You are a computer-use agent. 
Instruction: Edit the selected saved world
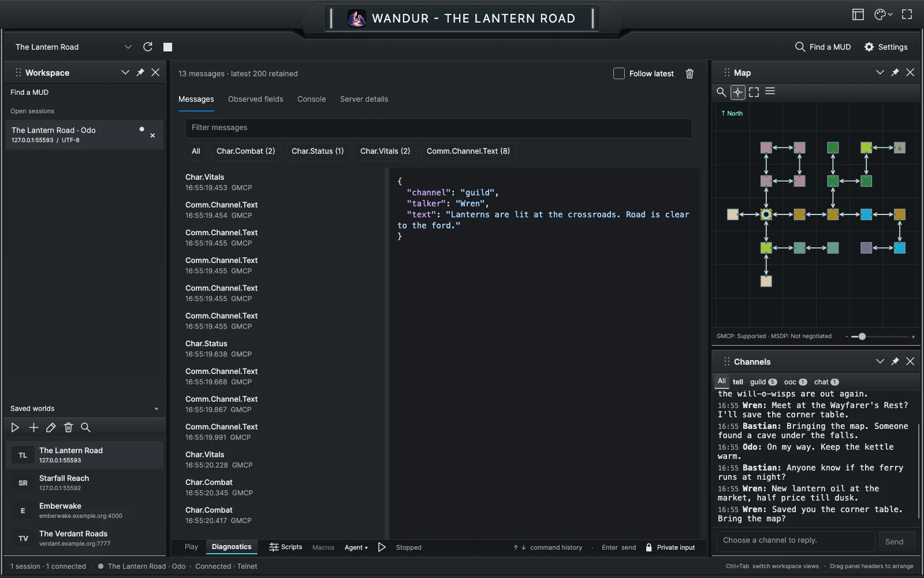[x=51, y=427]
